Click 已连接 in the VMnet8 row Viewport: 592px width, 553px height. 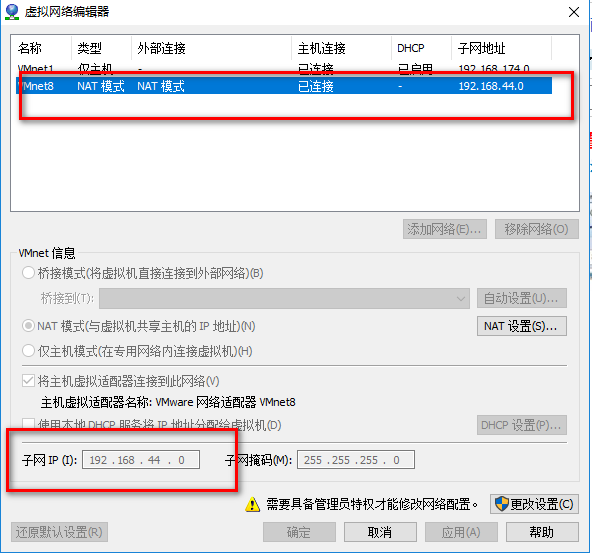pos(316,86)
